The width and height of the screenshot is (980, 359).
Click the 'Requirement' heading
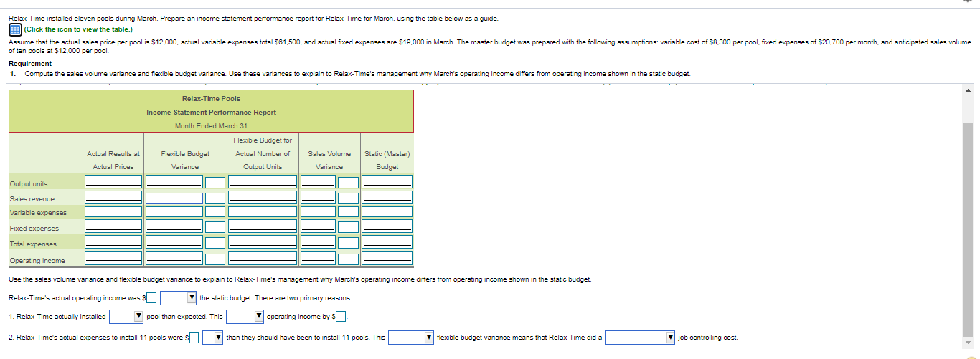[x=29, y=63]
